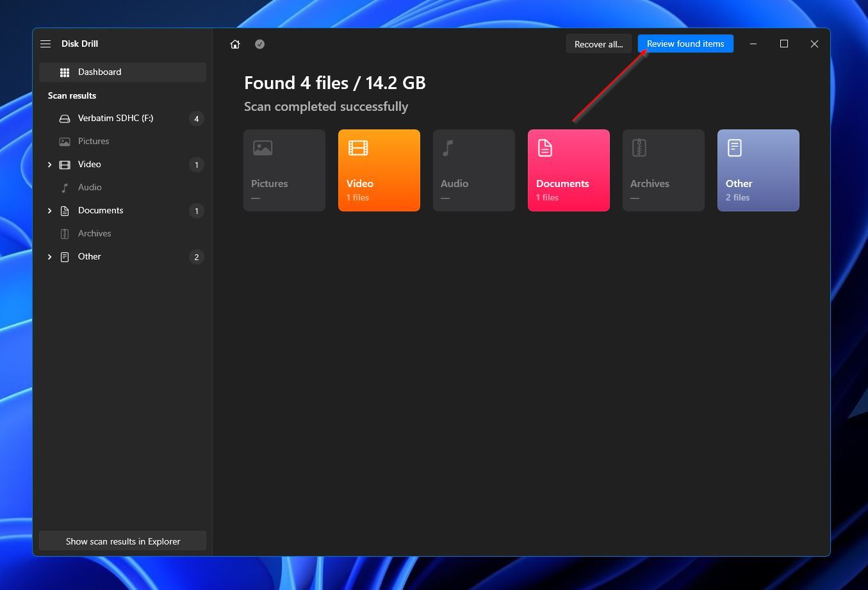Viewport: 868px width, 590px height.
Task: Click the Archives card label
Action: 650,184
